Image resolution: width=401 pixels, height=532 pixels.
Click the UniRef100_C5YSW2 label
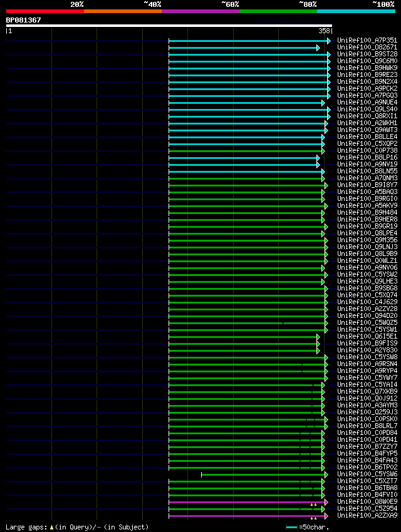point(367,275)
